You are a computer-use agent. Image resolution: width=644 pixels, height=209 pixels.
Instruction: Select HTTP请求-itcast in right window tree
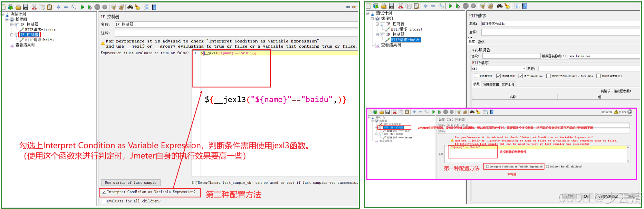click(406, 29)
